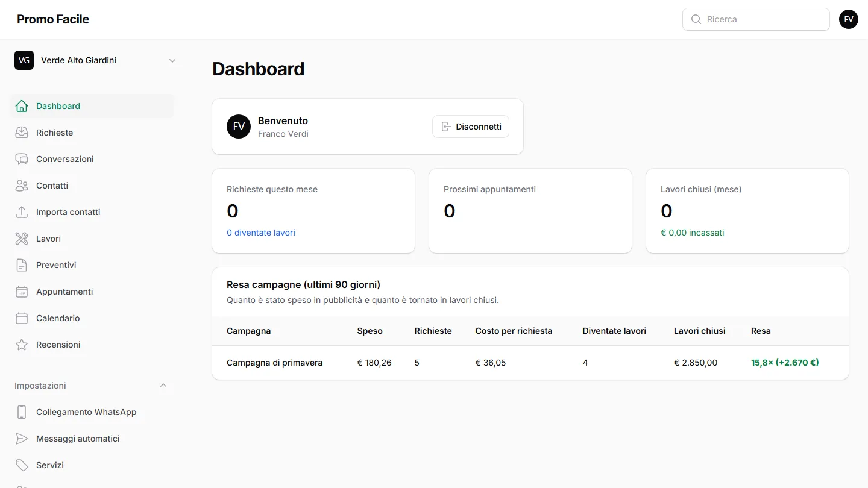The image size is (868, 488).
Task: Click the Disconnetti button
Action: (x=471, y=127)
